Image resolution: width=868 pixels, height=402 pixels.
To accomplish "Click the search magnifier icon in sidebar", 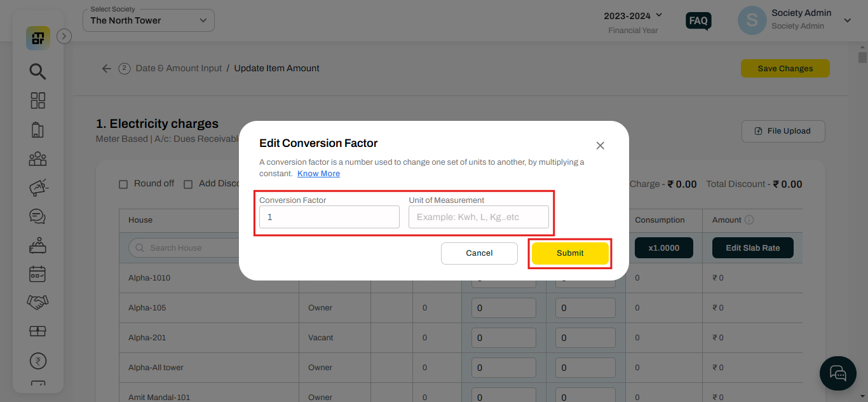I will (x=37, y=71).
